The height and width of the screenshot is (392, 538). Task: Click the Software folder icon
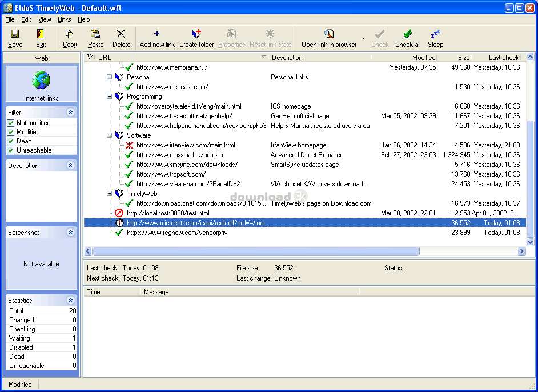point(119,135)
